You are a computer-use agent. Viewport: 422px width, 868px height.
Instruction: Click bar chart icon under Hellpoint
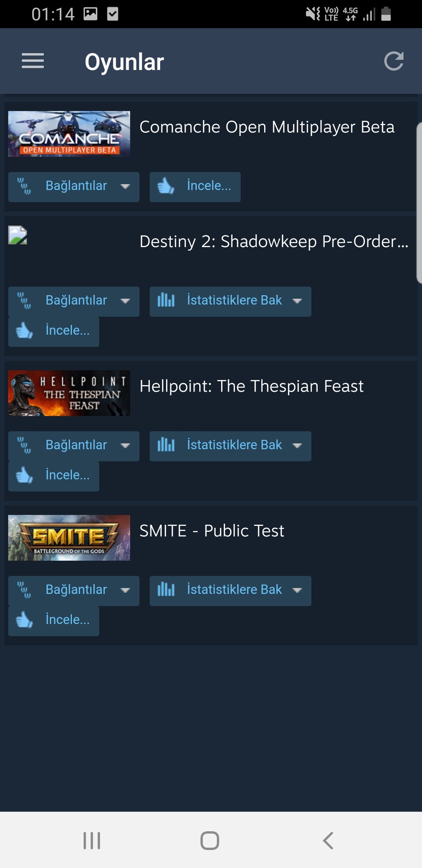pos(166,445)
